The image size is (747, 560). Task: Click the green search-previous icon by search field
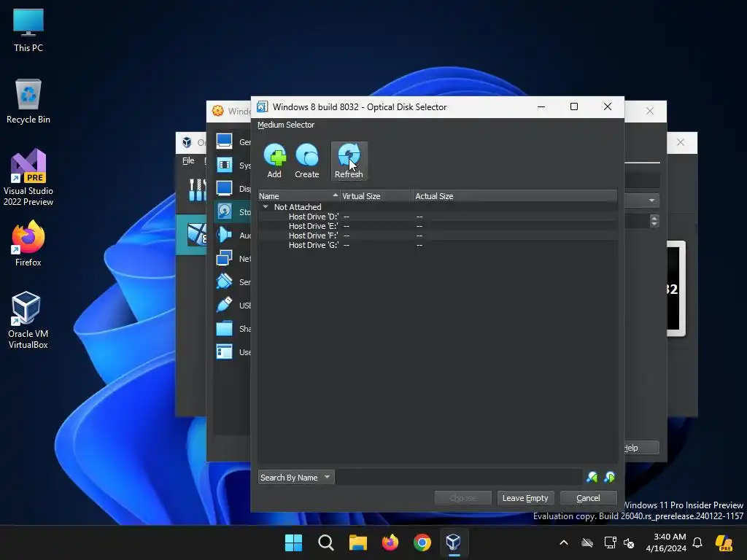(592, 477)
